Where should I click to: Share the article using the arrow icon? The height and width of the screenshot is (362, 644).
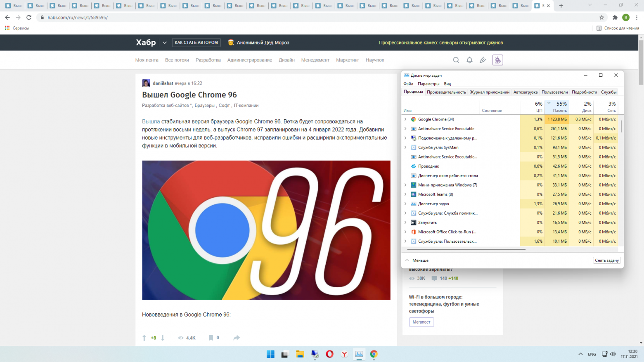point(237,338)
